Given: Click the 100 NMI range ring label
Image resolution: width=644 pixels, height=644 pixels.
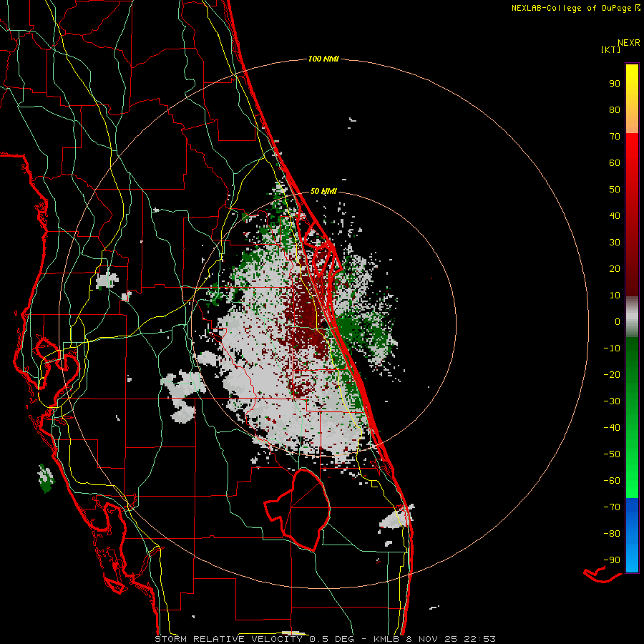Looking at the screenshot, I should click(x=323, y=59).
